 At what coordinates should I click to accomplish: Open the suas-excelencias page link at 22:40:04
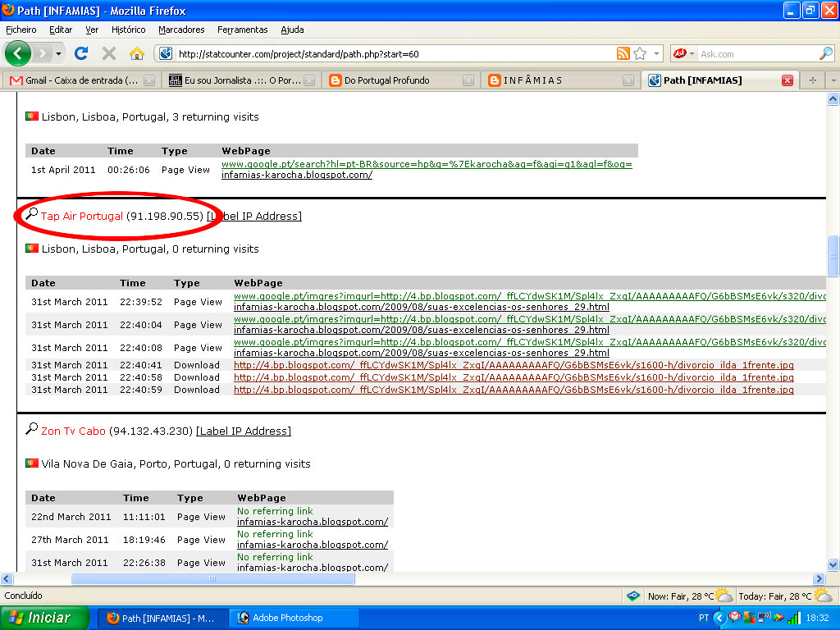coord(422,330)
